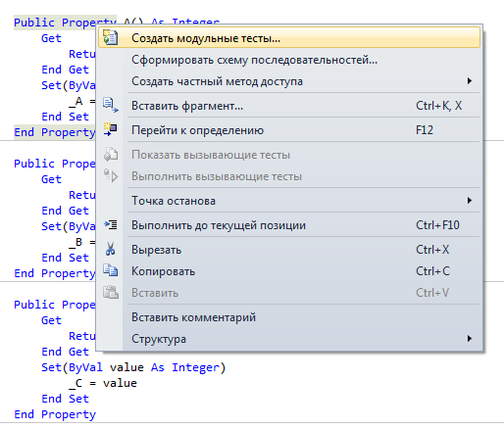Click the Create Unit Tests icon

pos(111,37)
